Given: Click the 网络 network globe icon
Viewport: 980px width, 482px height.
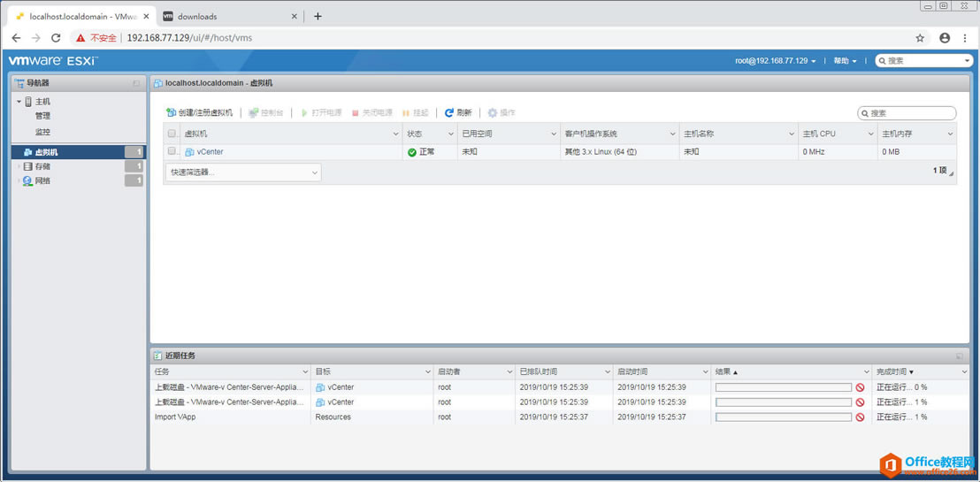Looking at the screenshot, I should [x=27, y=180].
